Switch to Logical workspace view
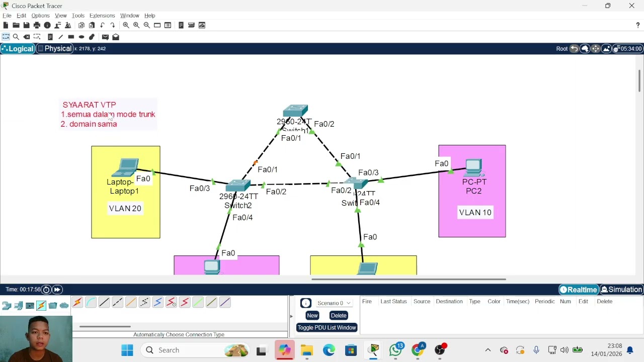 pos(18,49)
